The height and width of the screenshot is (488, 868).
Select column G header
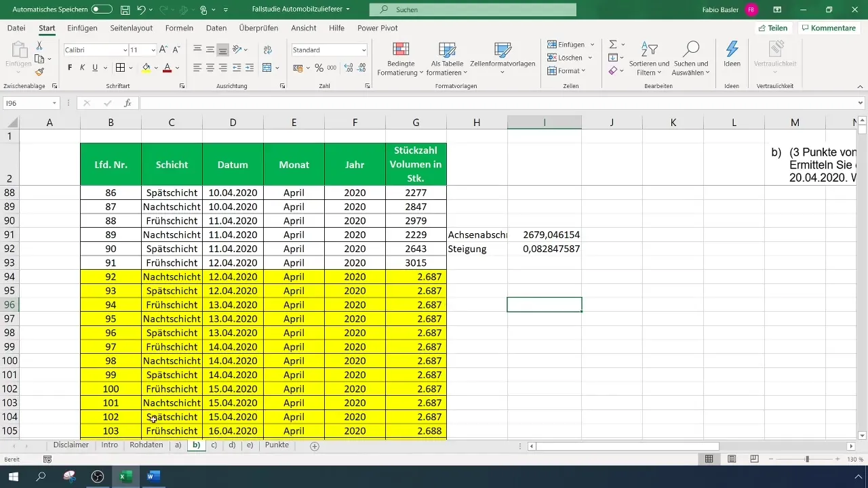click(416, 122)
